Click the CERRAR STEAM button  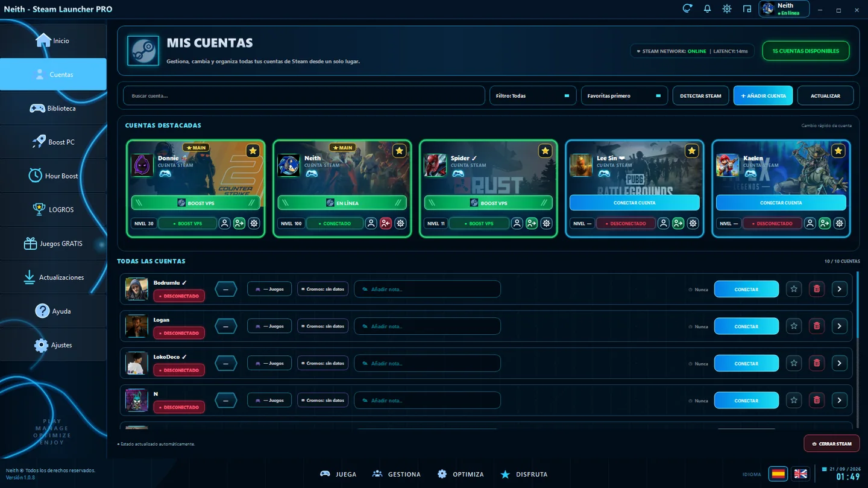pyautogui.click(x=832, y=443)
